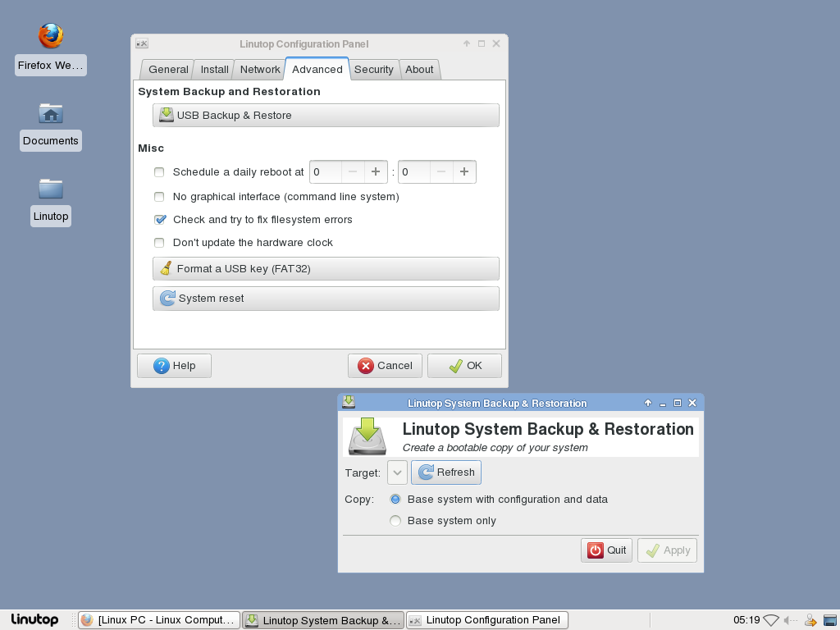Quit the Backup & Restoration tool

pos(606,550)
